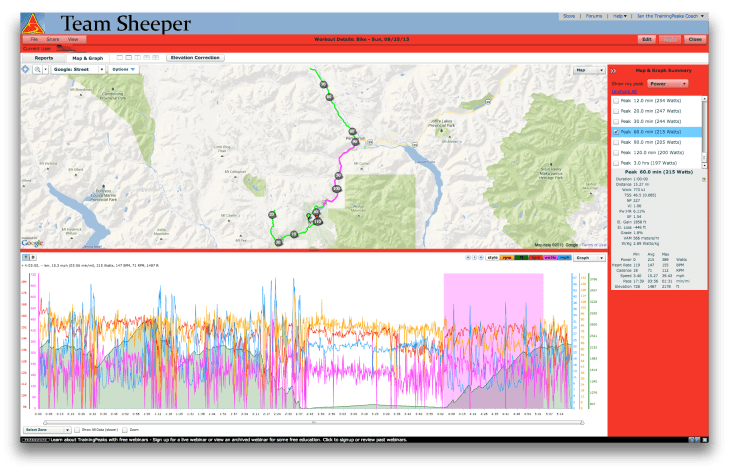The width and height of the screenshot is (729, 471).
Task: Check Peak 30.0 min (244 Watts)
Action: (616, 121)
